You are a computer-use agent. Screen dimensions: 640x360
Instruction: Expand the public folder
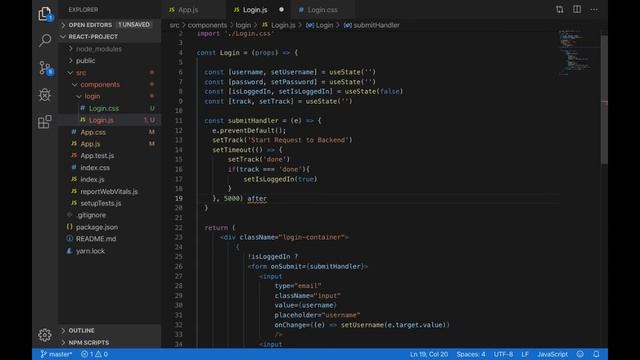(x=85, y=61)
